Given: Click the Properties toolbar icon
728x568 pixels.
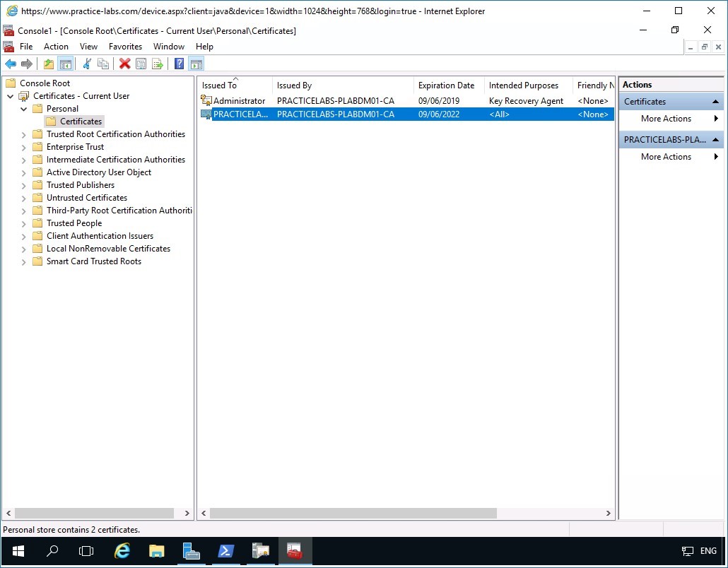Looking at the screenshot, I should pyautogui.click(x=141, y=64).
